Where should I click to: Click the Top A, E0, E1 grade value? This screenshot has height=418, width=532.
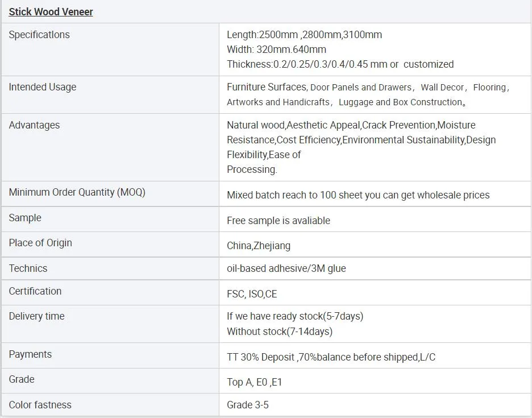tap(254, 382)
